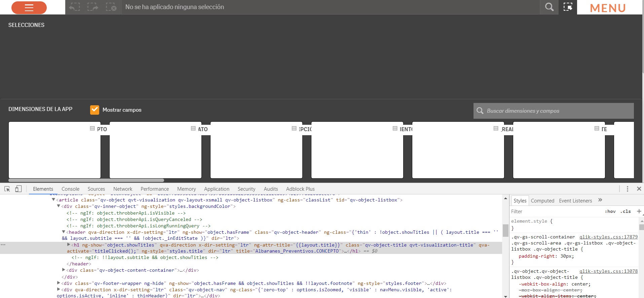Click the list icon beside TE
This screenshot has width=644, height=298.
pyautogui.click(x=597, y=128)
